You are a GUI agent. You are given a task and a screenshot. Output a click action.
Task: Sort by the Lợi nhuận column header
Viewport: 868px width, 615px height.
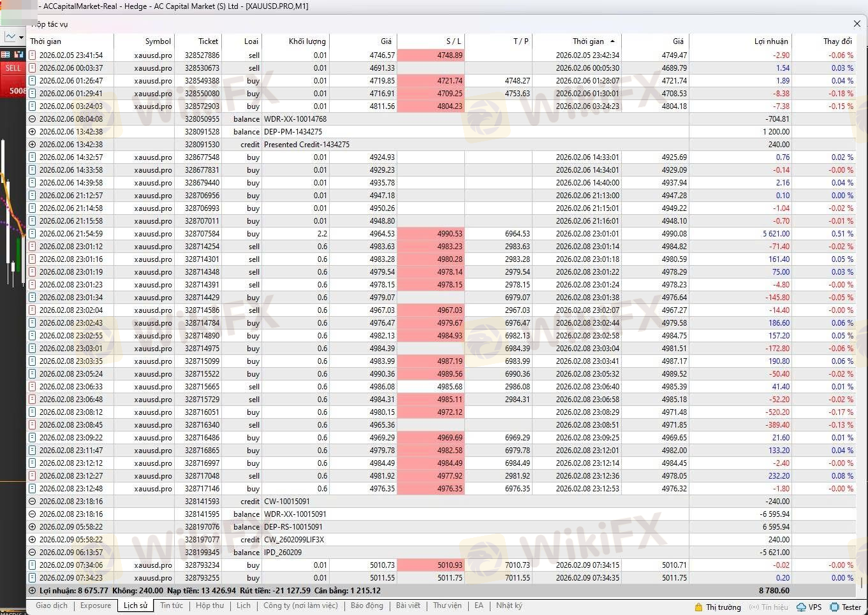point(740,41)
